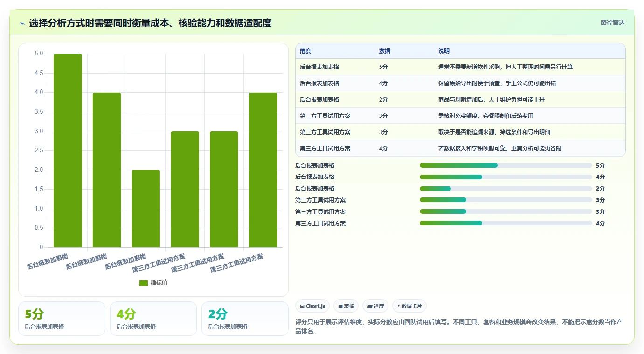Click the shortest chart bar reaching 2.0
The width and height of the screenshot is (644, 354).
click(x=146, y=209)
